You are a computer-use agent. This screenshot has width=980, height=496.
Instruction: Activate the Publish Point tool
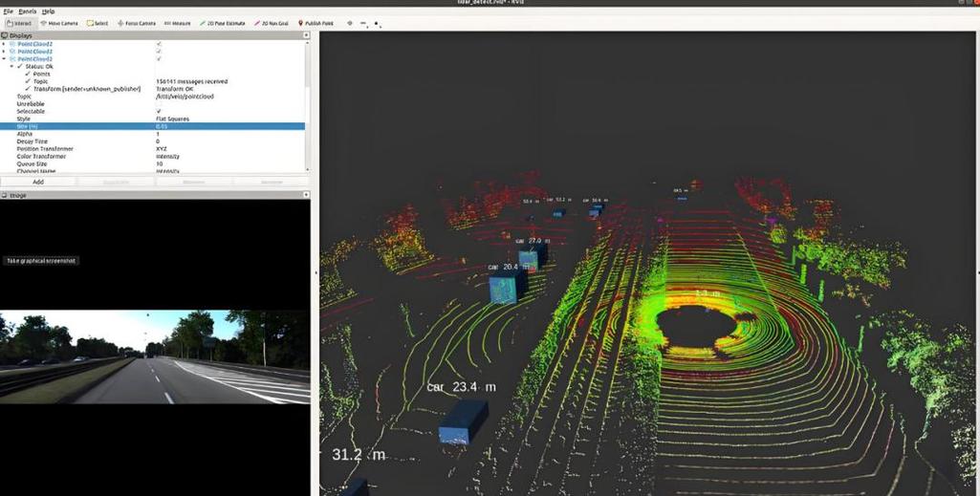(x=316, y=23)
